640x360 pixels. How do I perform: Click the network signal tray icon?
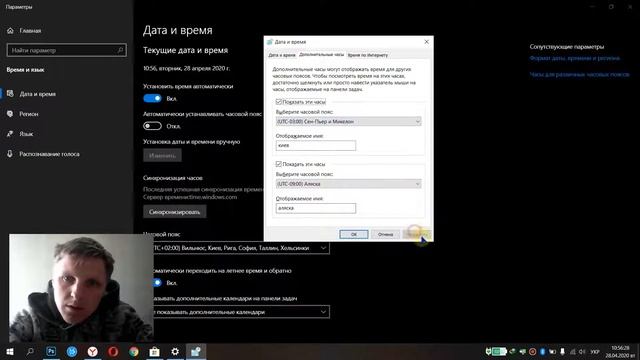(573, 351)
